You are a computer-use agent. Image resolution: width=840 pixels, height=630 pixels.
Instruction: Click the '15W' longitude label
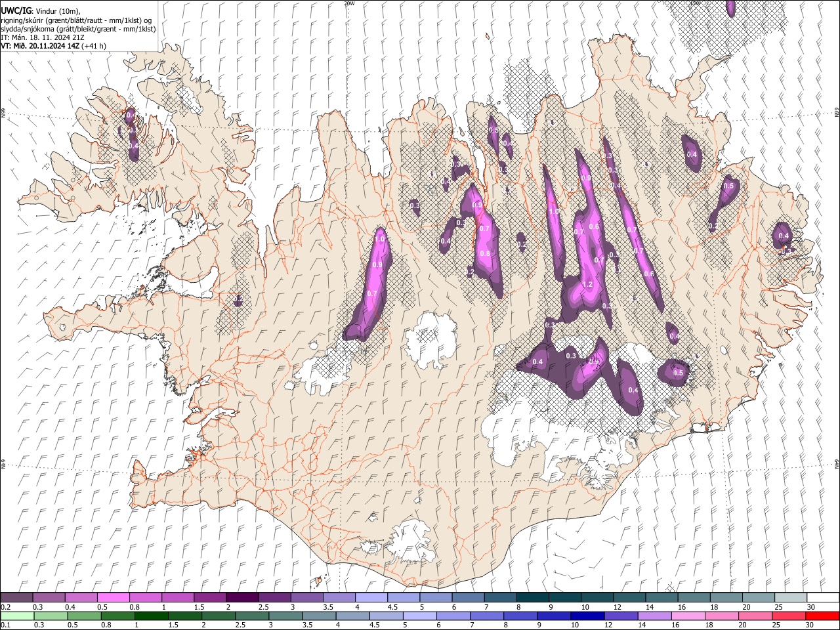point(695,3)
